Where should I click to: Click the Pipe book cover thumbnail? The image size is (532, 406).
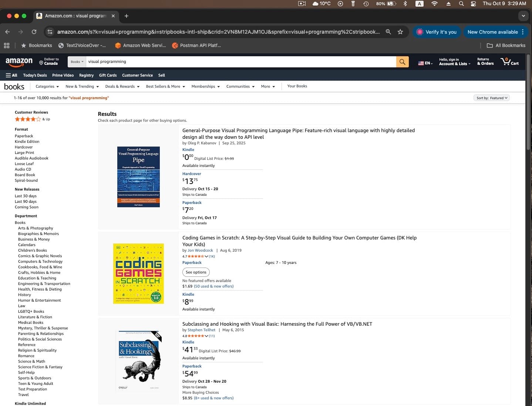click(138, 177)
